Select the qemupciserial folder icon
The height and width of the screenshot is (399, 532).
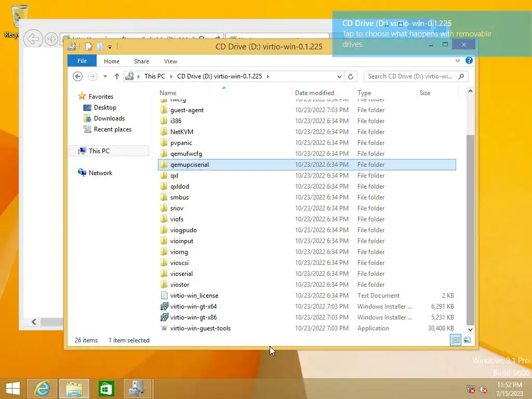[164, 165]
